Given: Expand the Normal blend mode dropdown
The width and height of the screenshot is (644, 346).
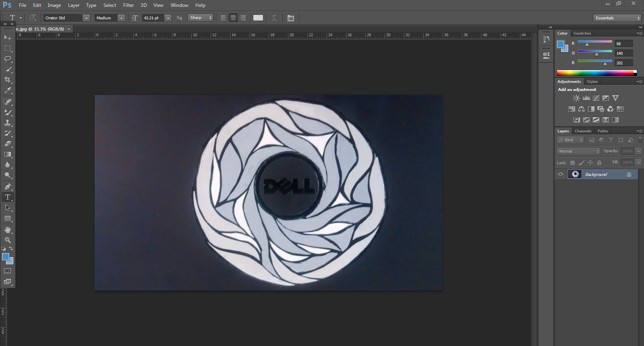Looking at the screenshot, I should click(578, 151).
